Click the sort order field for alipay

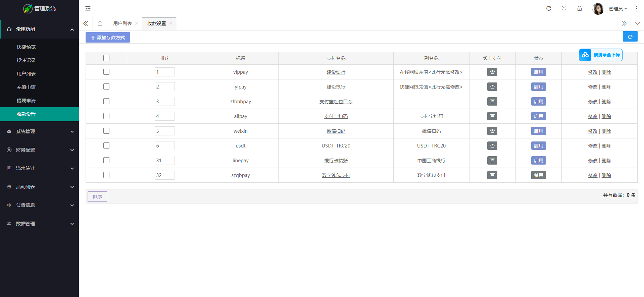(164, 116)
